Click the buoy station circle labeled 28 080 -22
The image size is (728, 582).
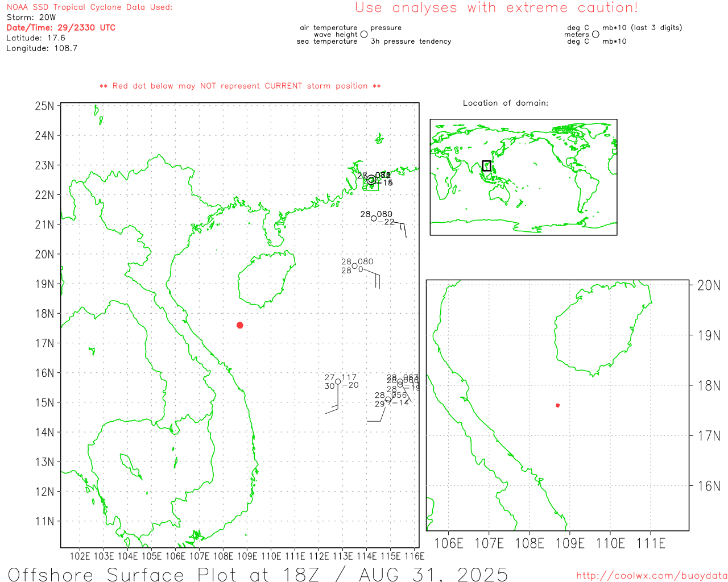[374, 218]
